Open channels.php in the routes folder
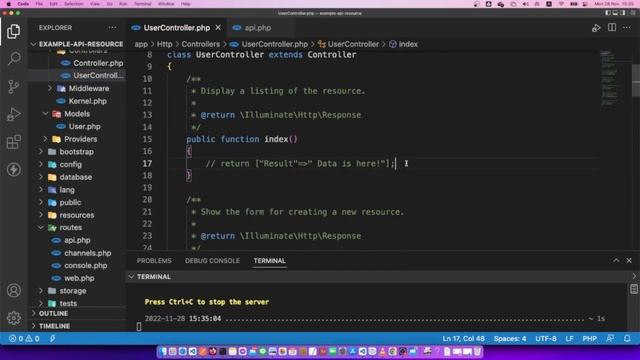Screen dimensions: 640x360 point(87,253)
